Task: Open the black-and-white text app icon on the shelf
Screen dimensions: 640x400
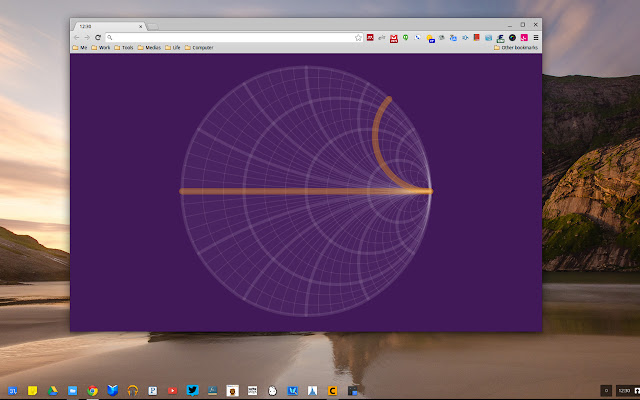Action: 252,391
